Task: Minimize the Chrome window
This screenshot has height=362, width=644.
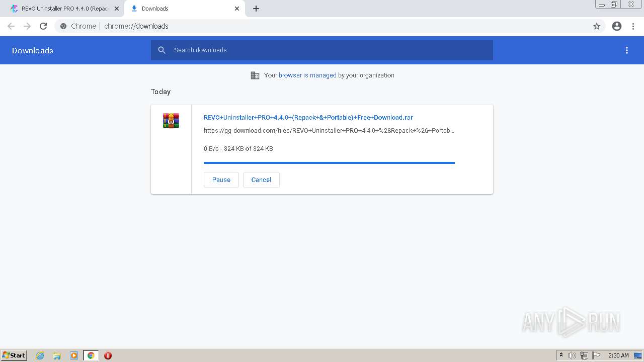Action: click(x=602, y=5)
